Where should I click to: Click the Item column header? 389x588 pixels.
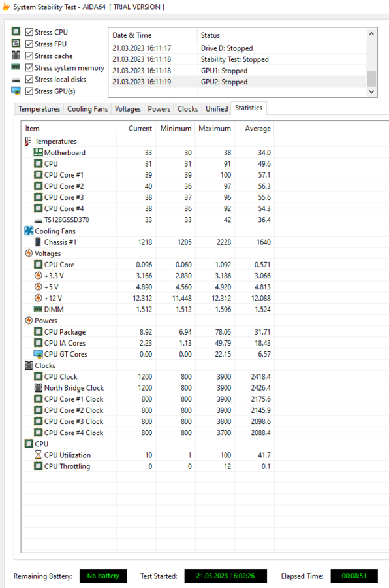[x=69, y=128]
